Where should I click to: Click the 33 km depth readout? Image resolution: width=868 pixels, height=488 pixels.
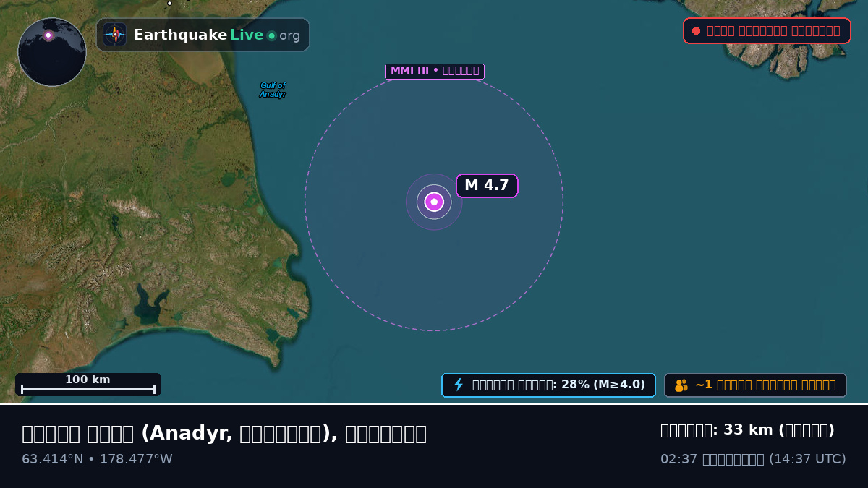[747, 430]
